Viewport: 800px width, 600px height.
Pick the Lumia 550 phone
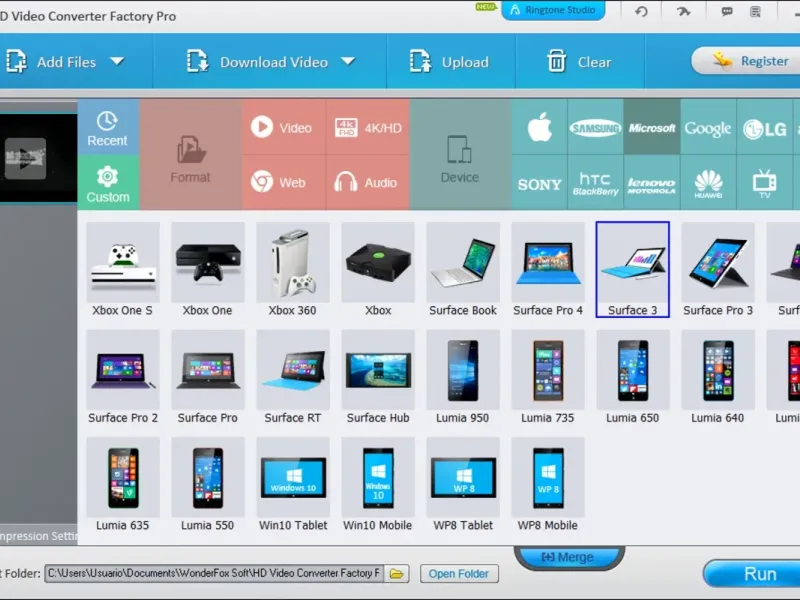[208, 485]
